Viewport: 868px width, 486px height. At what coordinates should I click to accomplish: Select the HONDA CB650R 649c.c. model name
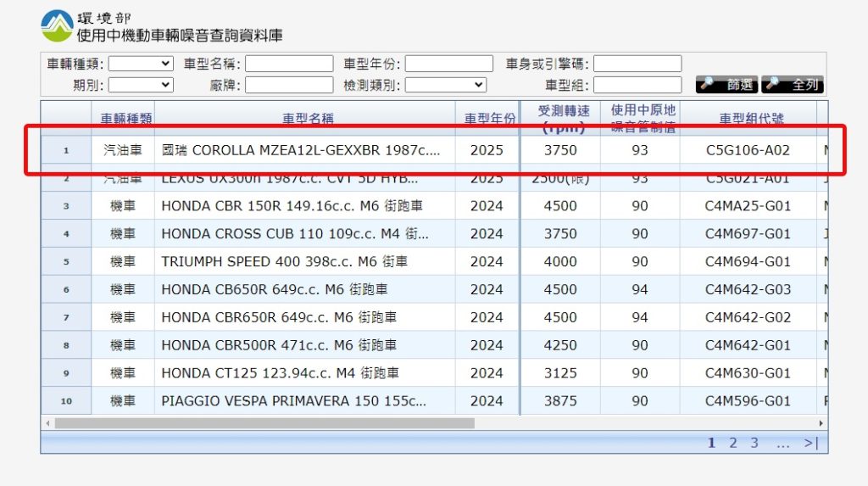coord(274,289)
